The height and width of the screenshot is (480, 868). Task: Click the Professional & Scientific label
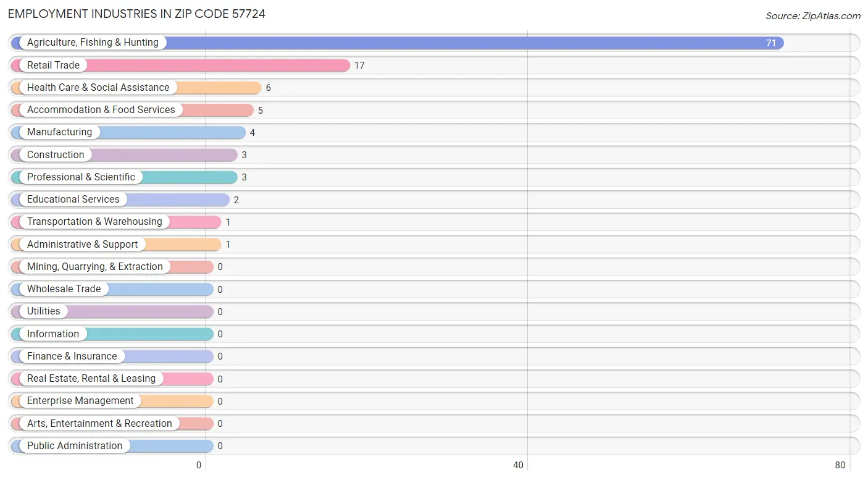click(81, 177)
